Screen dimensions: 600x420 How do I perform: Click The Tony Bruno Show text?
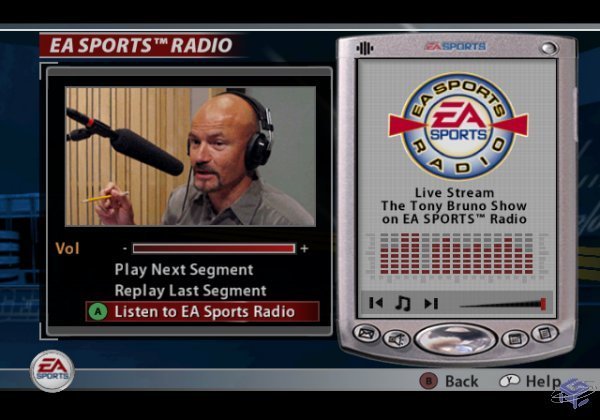pos(454,206)
